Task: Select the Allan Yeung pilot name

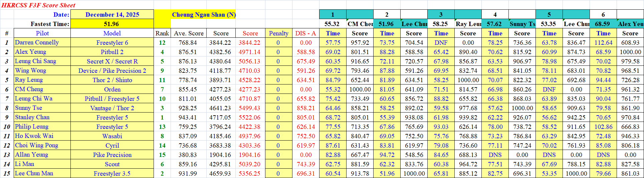Action: click(31, 155)
